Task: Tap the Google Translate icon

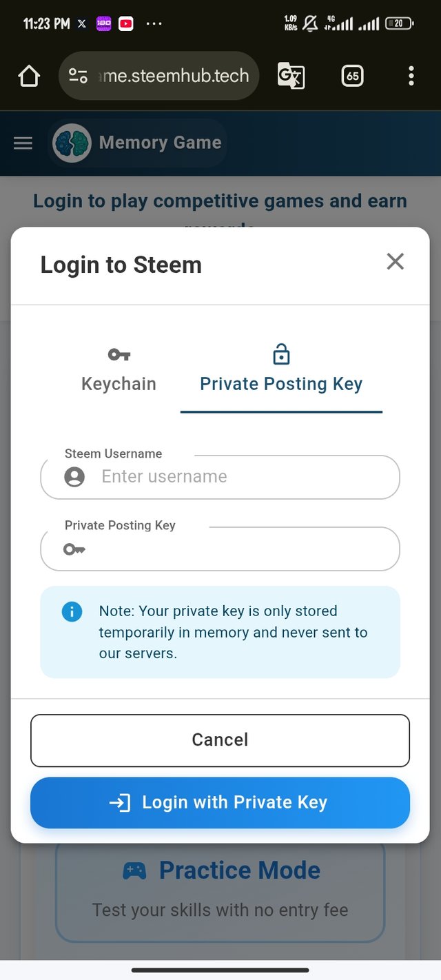Action: (x=291, y=76)
